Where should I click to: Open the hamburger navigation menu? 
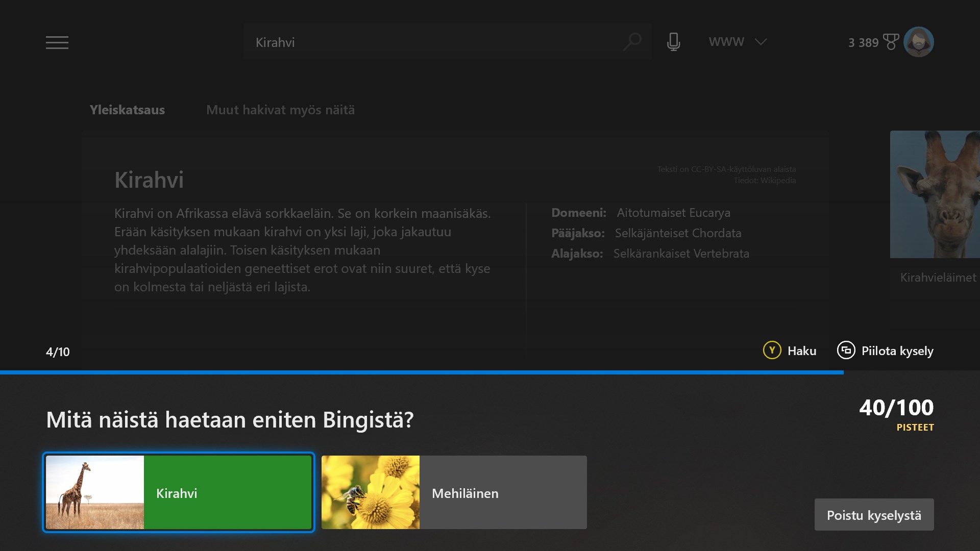pos(57,42)
